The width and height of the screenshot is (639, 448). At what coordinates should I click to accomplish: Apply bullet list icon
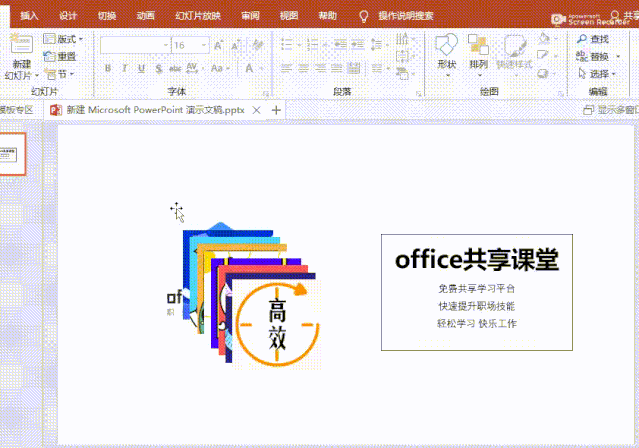tap(287, 44)
